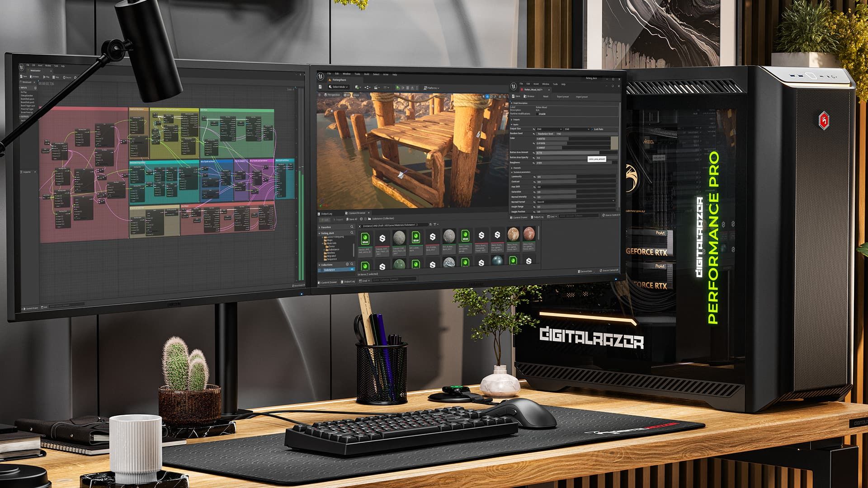Click the eject playback icon
Image resolution: width=868 pixels, height=488 pixels.
pyautogui.click(x=412, y=88)
